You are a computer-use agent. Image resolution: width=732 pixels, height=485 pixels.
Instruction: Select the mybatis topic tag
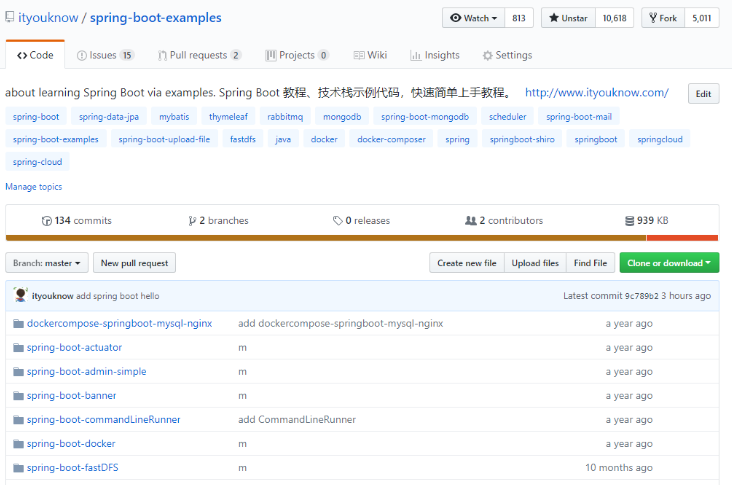click(x=174, y=117)
